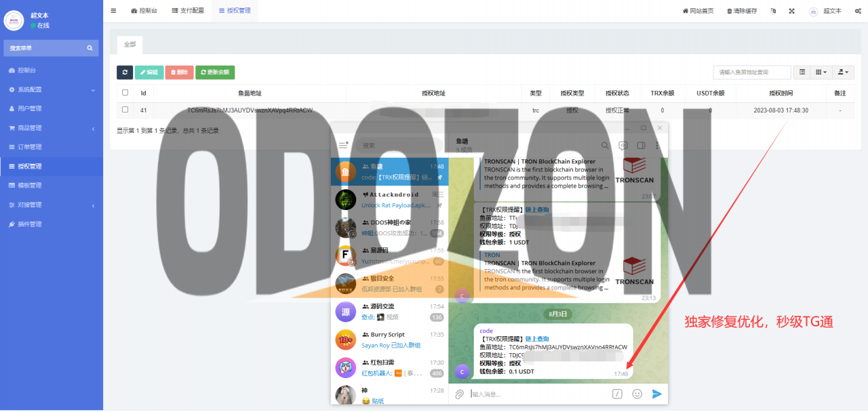Toggle card view icon beside search box
Image resolution: width=868 pixels, height=412 pixels.
click(802, 72)
